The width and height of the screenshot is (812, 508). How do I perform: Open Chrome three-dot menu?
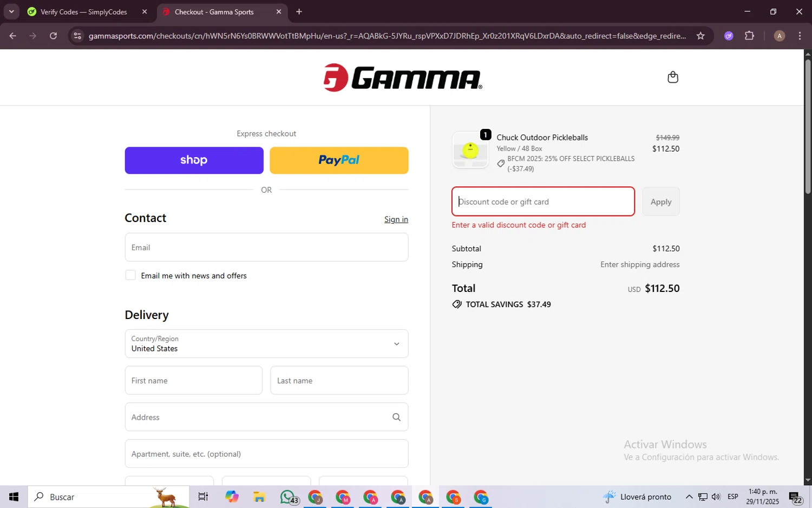click(800, 36)
